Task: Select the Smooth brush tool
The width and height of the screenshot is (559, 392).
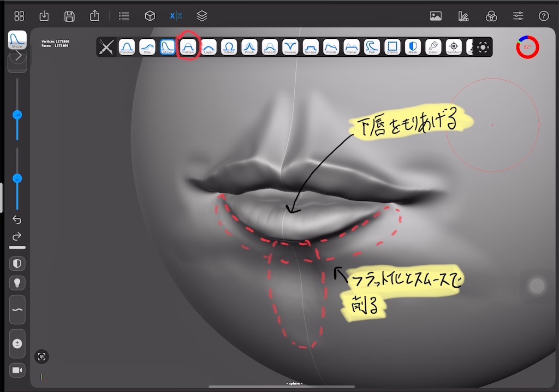Action: 270,47
